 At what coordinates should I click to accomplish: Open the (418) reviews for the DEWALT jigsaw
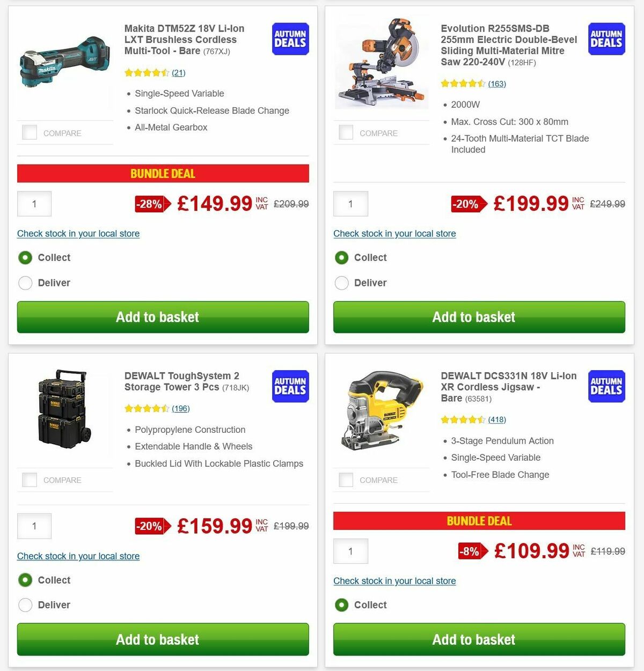coord(497,419)
